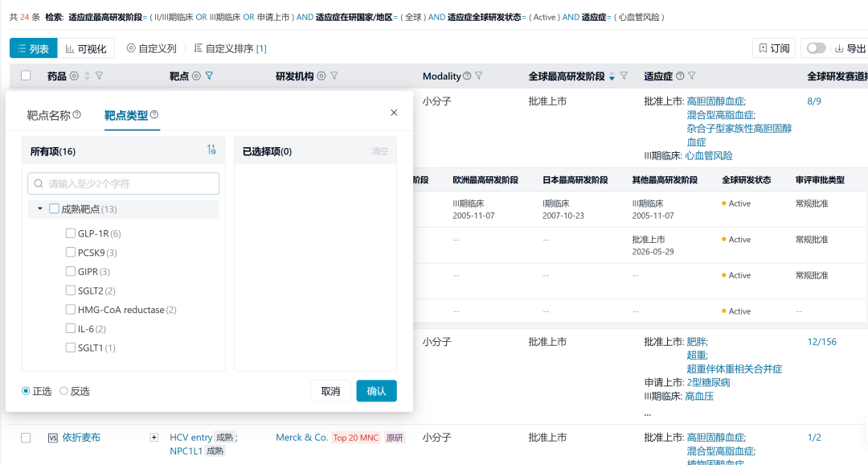Screen dimensions: 868x465
Task: Click the 所有项(16) panel header
Action: coord(124,150)
